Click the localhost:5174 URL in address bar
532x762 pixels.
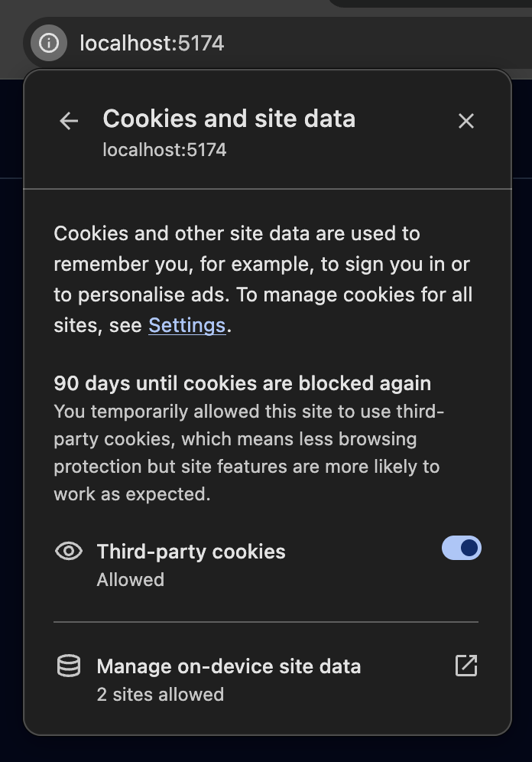point(151,43)
